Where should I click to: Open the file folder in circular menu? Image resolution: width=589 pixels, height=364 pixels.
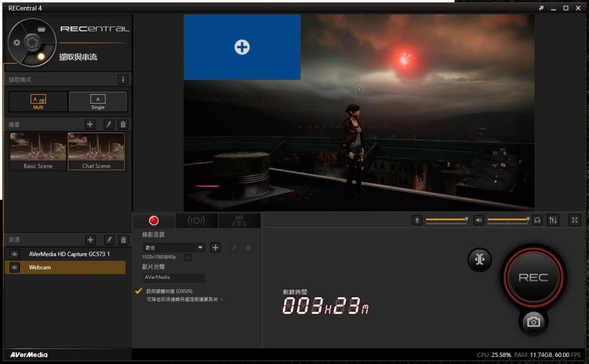41,28
